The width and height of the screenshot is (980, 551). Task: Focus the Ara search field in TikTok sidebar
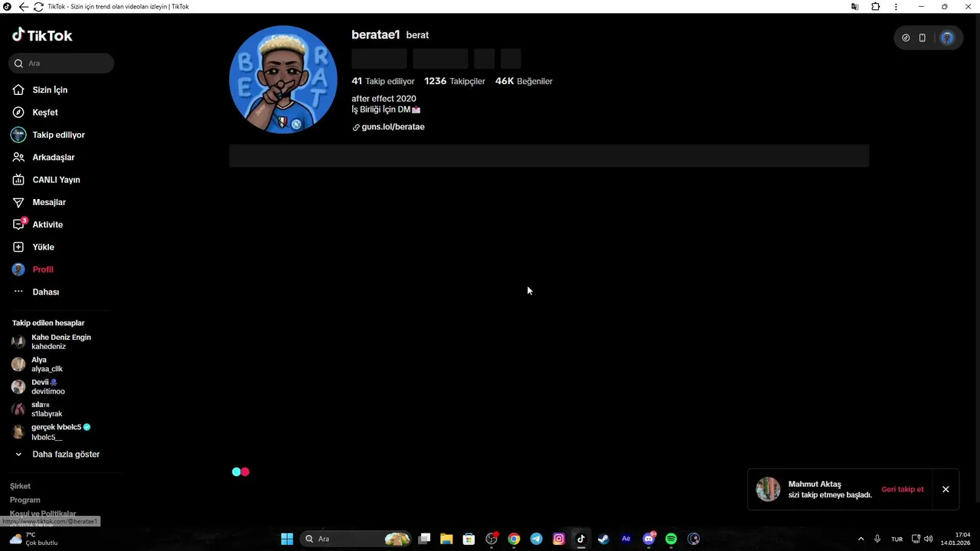click(61, 64)
